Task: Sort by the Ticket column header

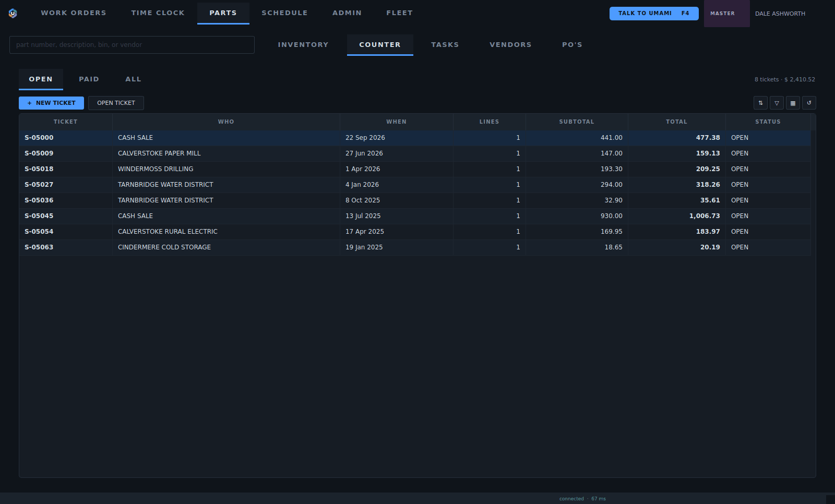Action: pos(66,122)
